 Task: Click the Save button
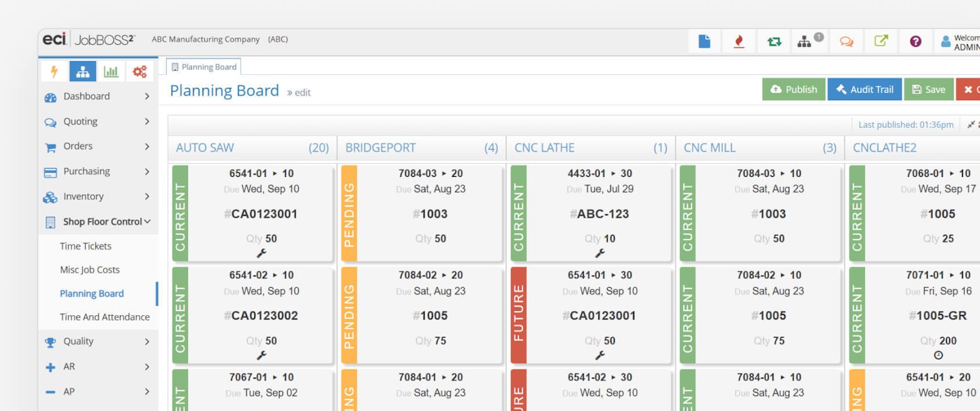click(x=929, y=89)
